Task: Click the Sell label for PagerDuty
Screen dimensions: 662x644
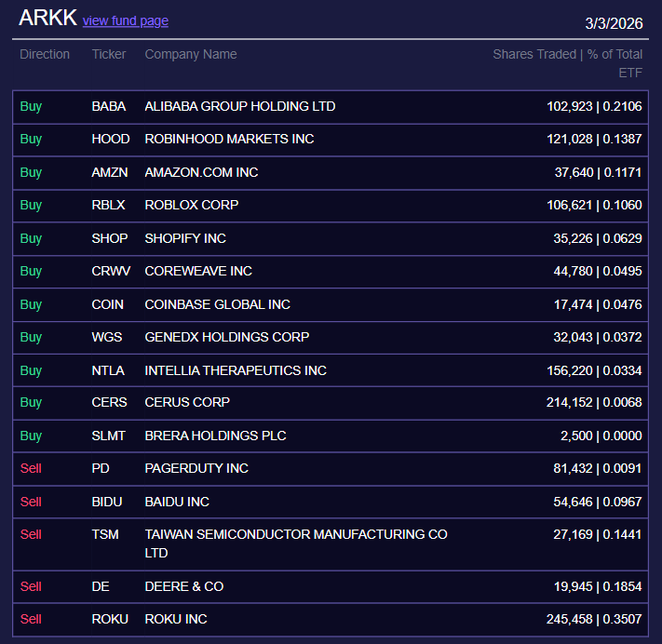Action: (x=31, y=468)
